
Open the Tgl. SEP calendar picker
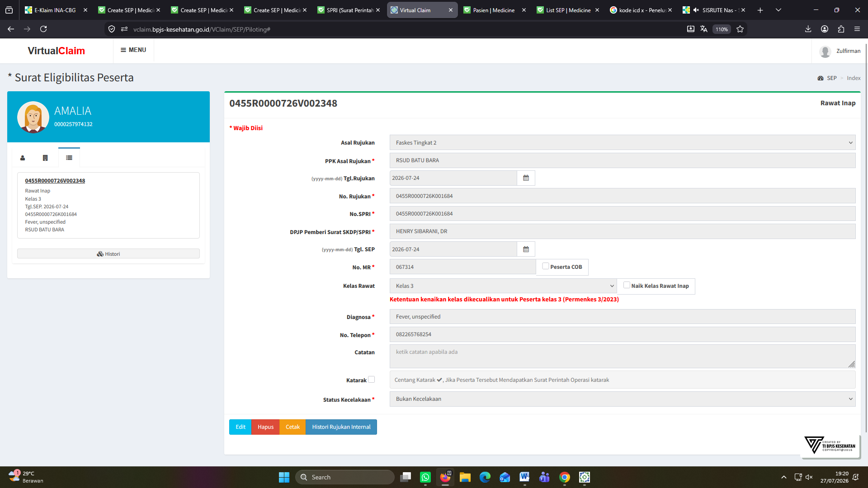tap(526, 249)
